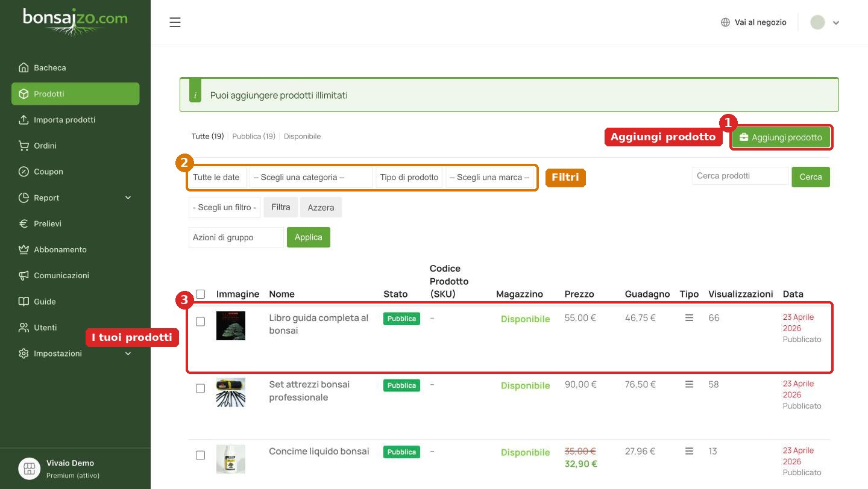Expand the Report submenu chevron
This screenshot has width=868, height=489.
point(128,198)
